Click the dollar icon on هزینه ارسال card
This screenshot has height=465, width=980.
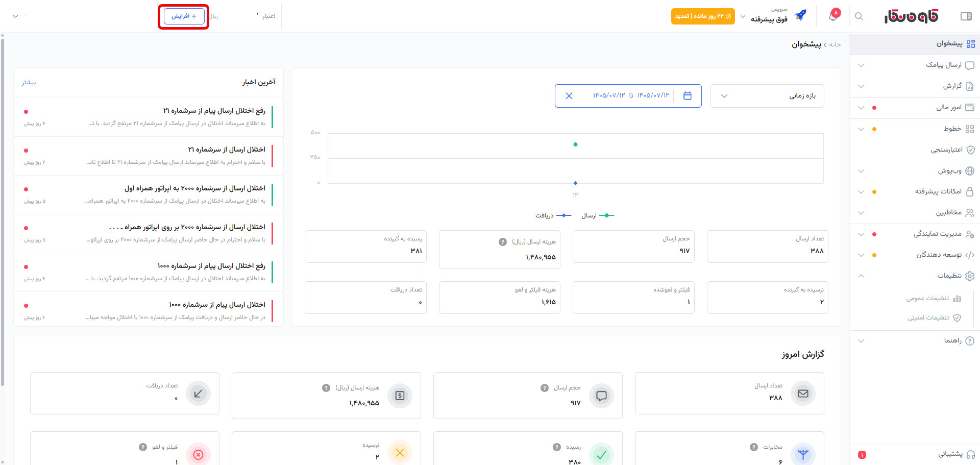400,396
